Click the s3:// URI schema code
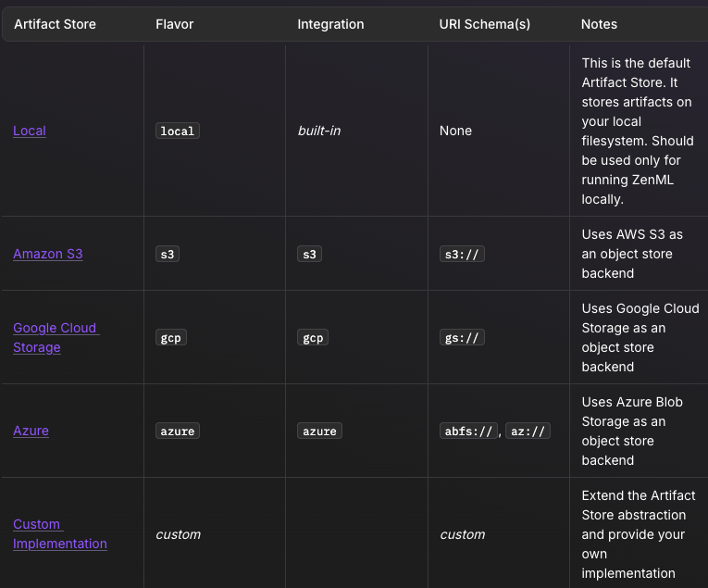Viewport: 708px width, 588px height. click(462, 254)
